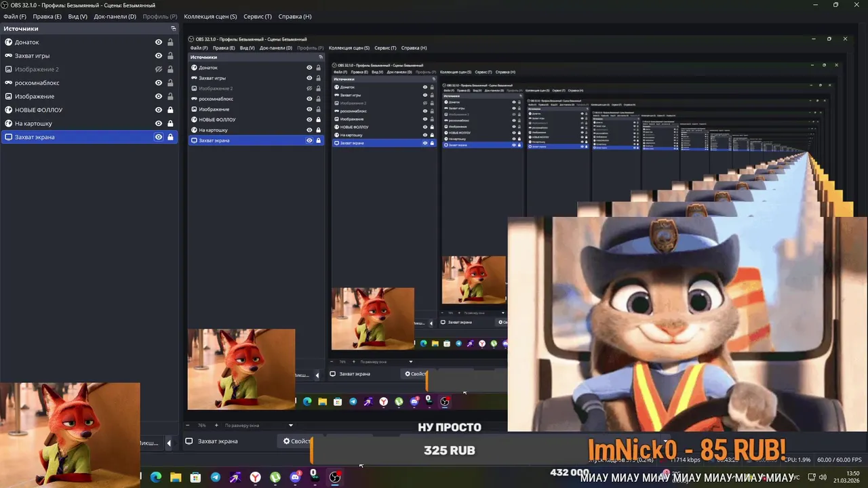Click the browser icon of Донаток source
868x488 pixels.
pos(8,42)
